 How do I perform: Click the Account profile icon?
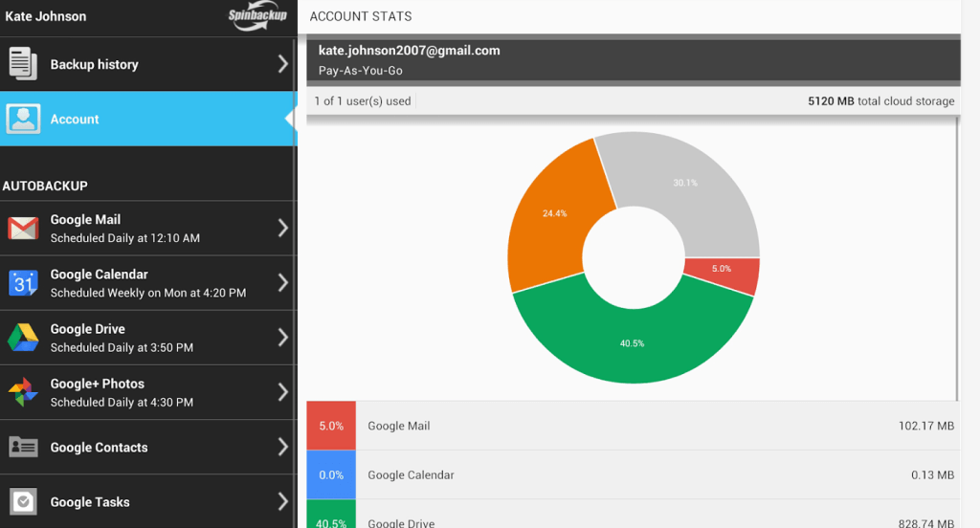(x=23, y=119)
